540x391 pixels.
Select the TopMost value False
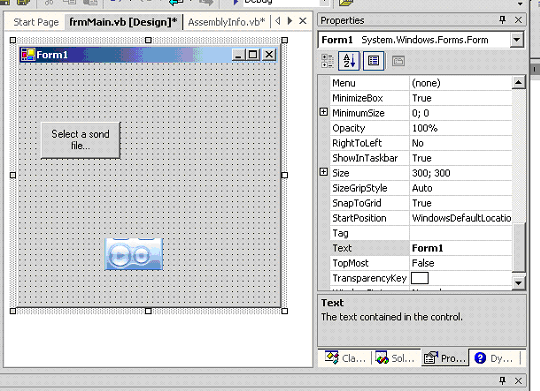coord(461,263)
